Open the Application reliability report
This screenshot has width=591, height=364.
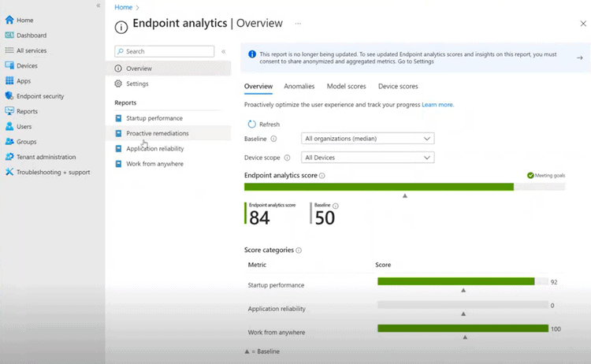click(x=168, y=148)
